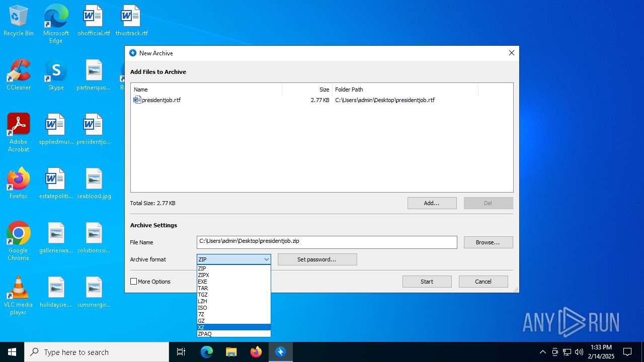
Task: Choose ZIP in the format list
Action: (234, 268)
